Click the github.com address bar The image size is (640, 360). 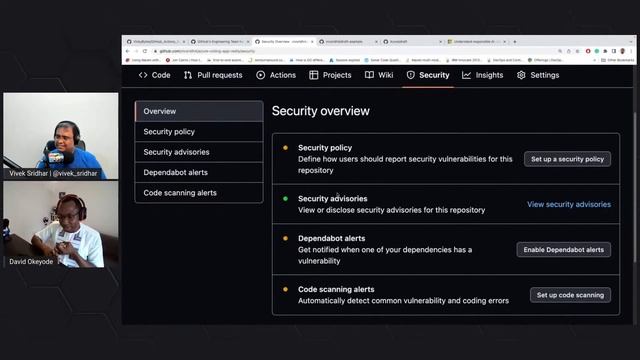355,51
